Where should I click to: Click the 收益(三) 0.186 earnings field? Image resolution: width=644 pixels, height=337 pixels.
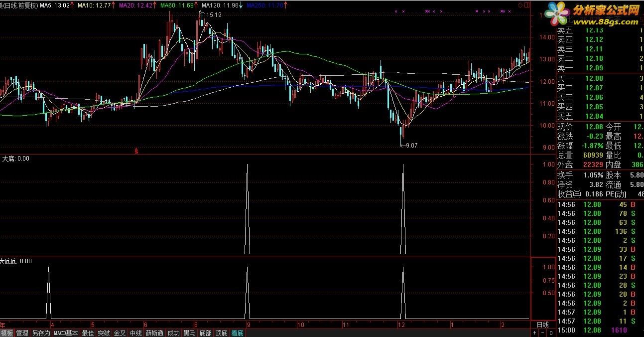click(x=580, y=194)
